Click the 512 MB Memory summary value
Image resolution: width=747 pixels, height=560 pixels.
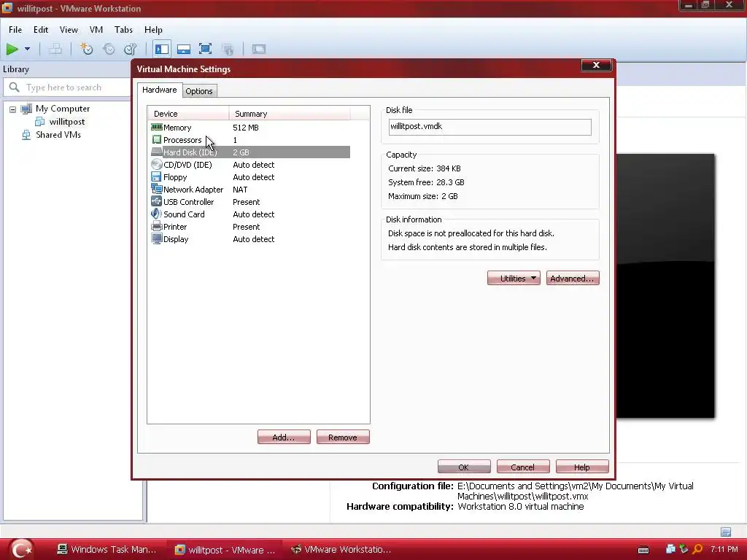point(246,128)
